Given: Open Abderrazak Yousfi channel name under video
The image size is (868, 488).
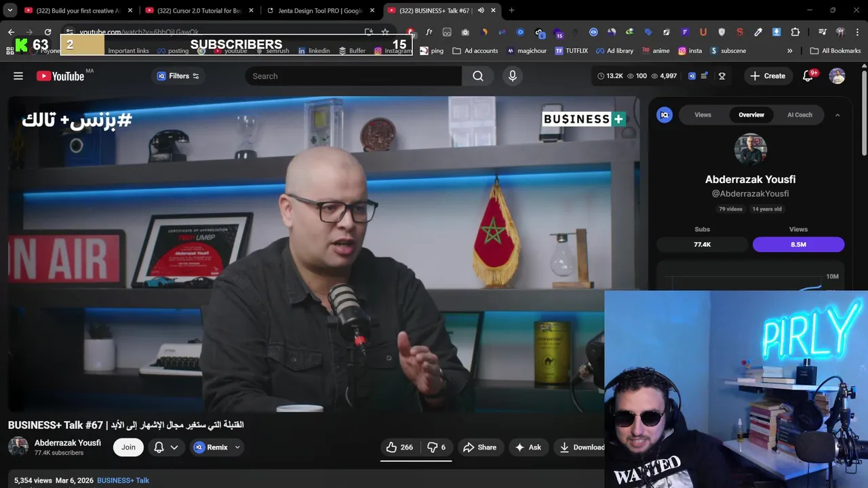Looking at the screenshot, I should coord(68,443).
